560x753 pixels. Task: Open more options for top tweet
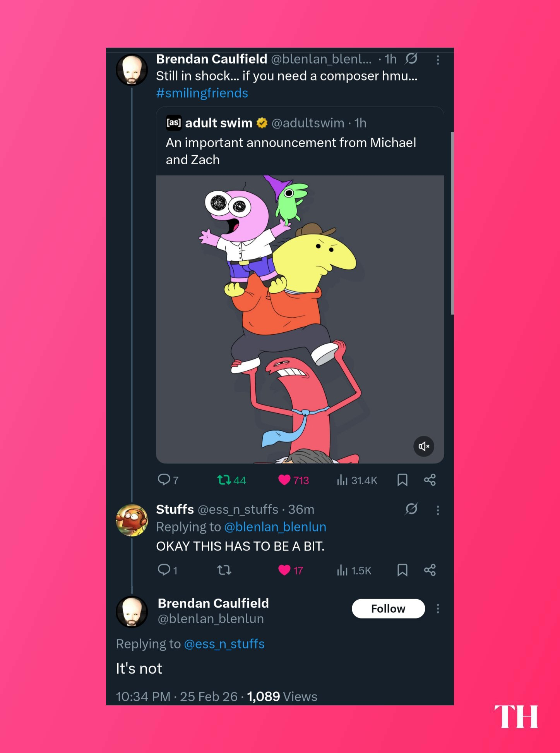(x=438, y=60)
